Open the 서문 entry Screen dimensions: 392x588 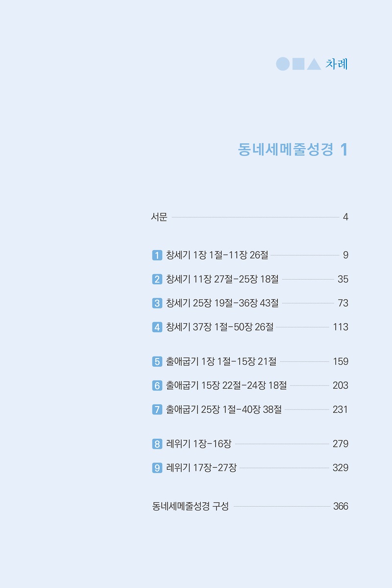[x=249, y=217]
